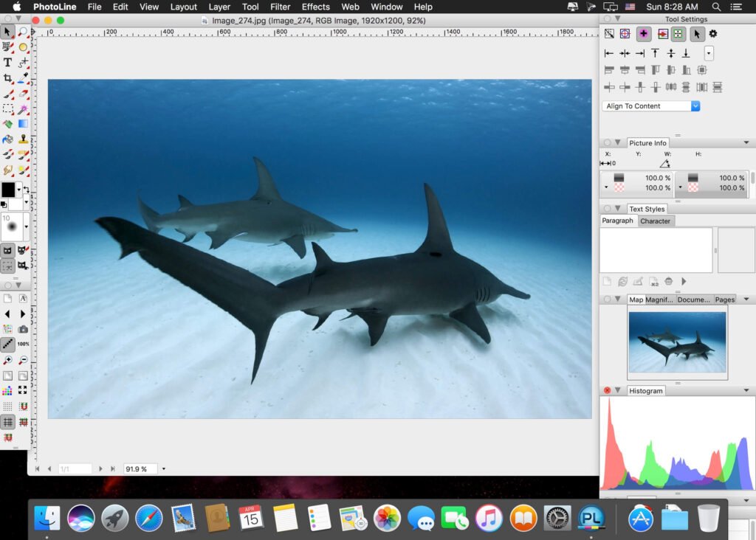The width and height of the screenshot is (756, 540).
Task: Open the gear settings icon in Tool Settings
Action: (x=713, y=34)
